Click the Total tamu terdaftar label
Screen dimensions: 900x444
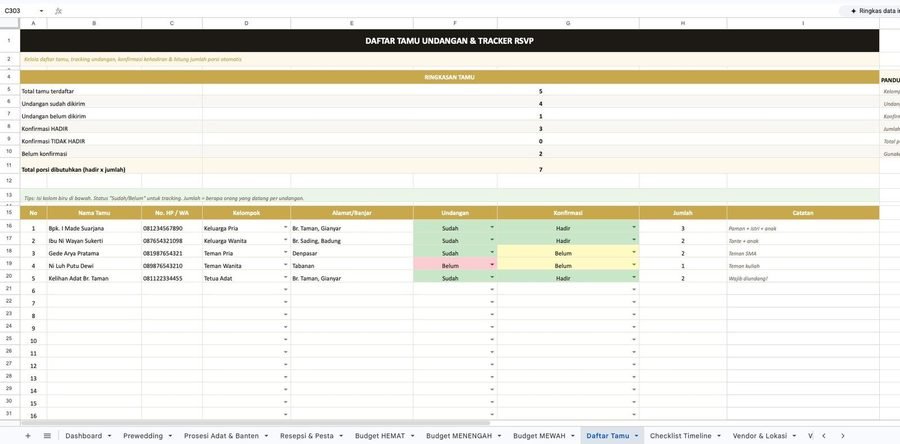(48, 91)
